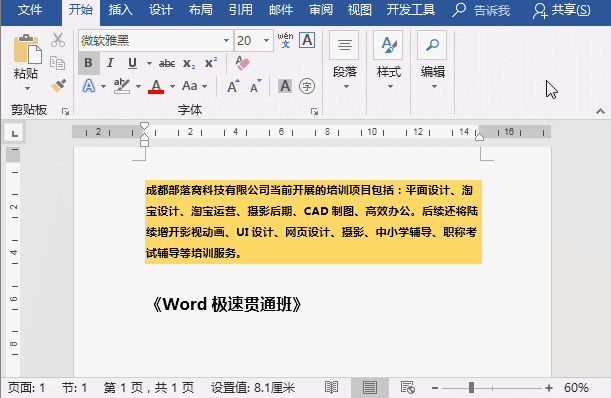The image size is (611, 398).
Task: Open the phonetic guide (wén) tool
Action: pos(285,40)
